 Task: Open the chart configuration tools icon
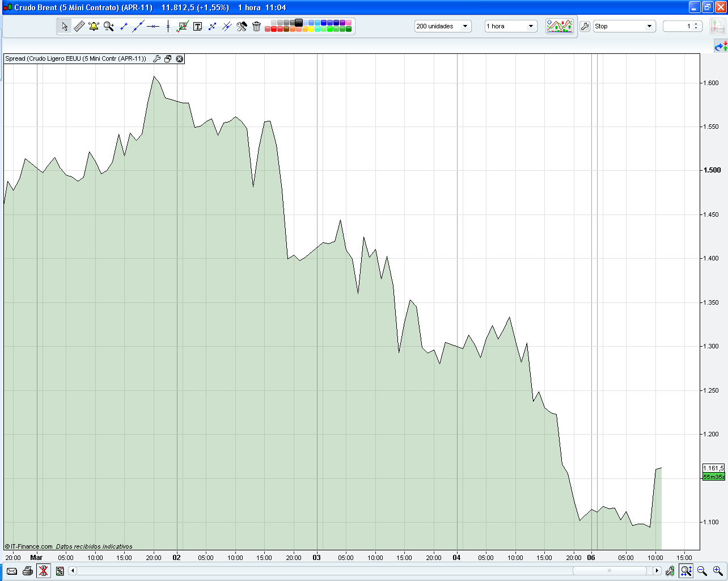tap(242, 26)
